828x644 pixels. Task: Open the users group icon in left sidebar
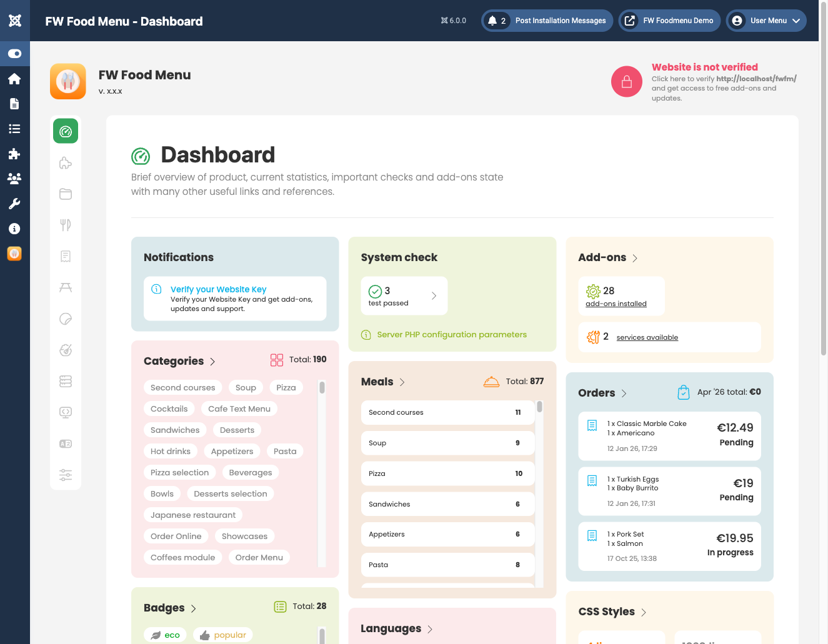[x=15, y=179]
